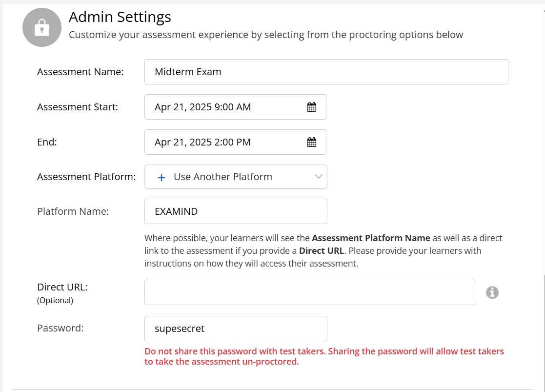Click the empty Direct URL field

click(x=310, y=292)
